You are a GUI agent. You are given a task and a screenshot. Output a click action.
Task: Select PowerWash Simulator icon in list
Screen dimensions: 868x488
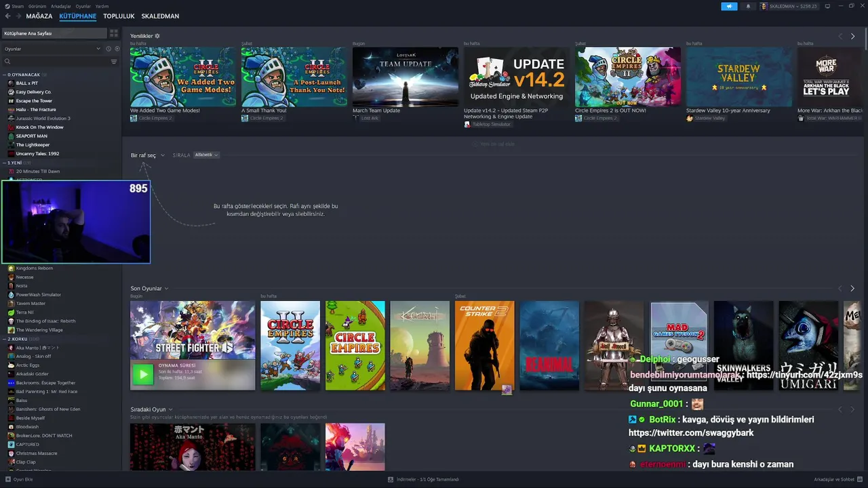click(x=11, y=295)
